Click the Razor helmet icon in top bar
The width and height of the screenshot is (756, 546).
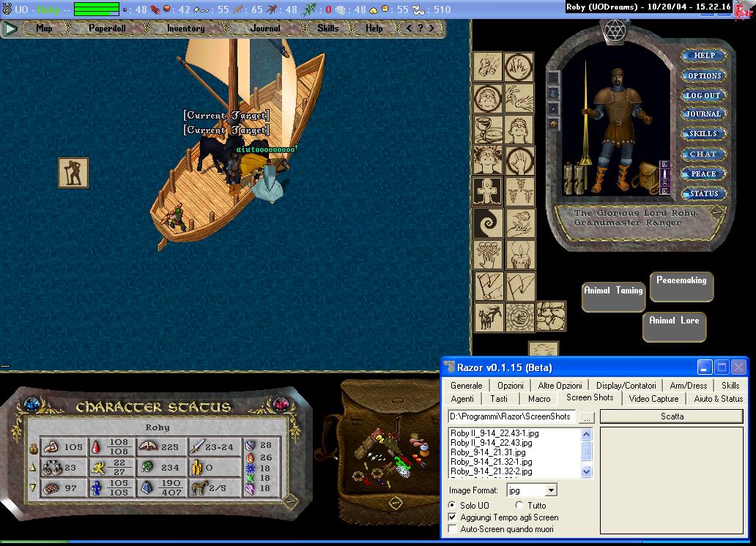pyautogui.click(x=7, y=10)
